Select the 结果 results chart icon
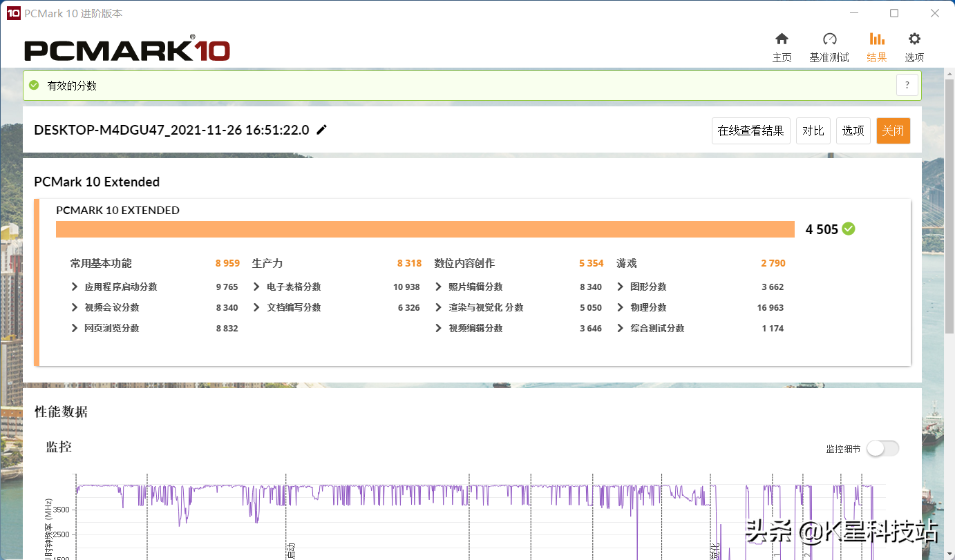Viewport: 955px width, 560px height. pyautogui.click(x=876, y=39)
